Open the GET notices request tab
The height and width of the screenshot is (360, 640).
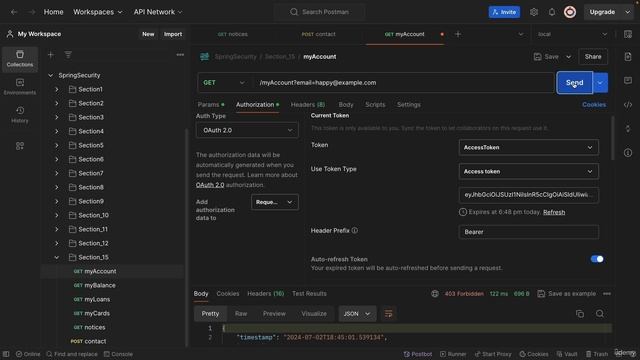click(233, 34)
